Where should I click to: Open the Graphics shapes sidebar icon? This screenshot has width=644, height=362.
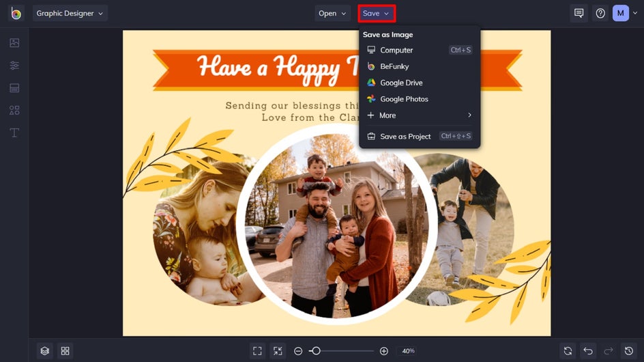pyautogui.click(x=14, y=110)
